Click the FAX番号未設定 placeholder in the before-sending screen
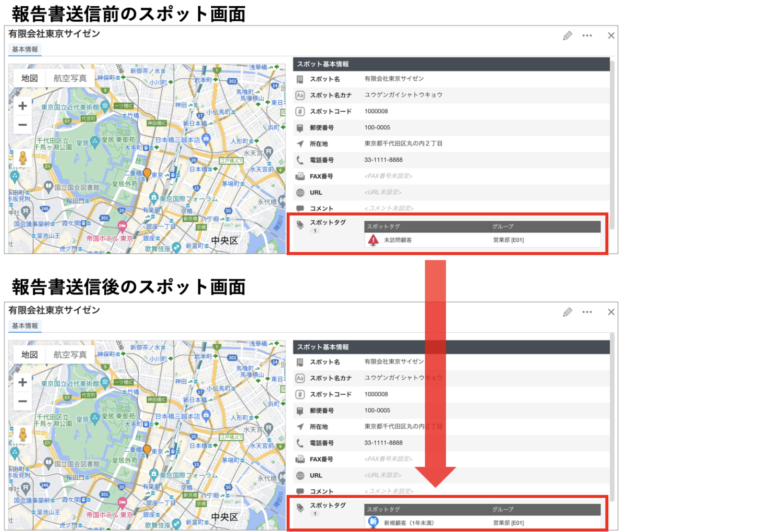The image size is (773, 532). 388,176
